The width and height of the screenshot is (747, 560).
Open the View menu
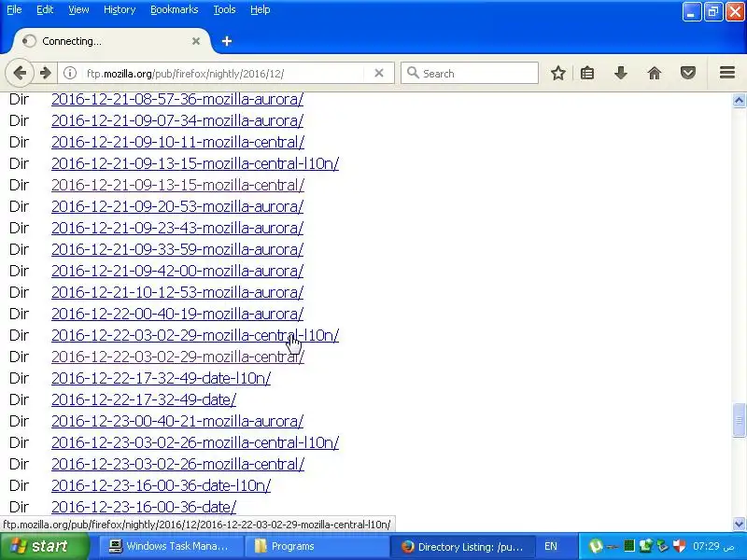pyautogui.click(x=78, y=9)
